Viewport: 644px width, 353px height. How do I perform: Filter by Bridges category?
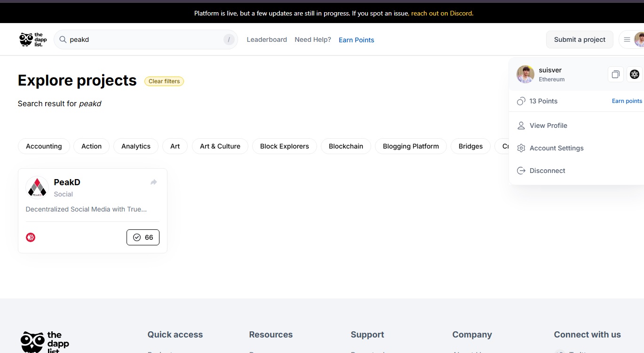[470, 146]
